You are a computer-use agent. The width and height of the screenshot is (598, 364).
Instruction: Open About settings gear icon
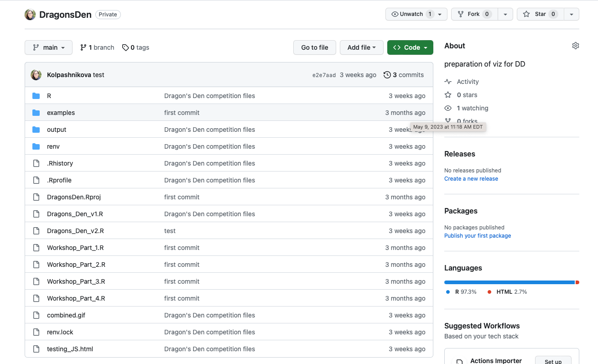point(576,46)
